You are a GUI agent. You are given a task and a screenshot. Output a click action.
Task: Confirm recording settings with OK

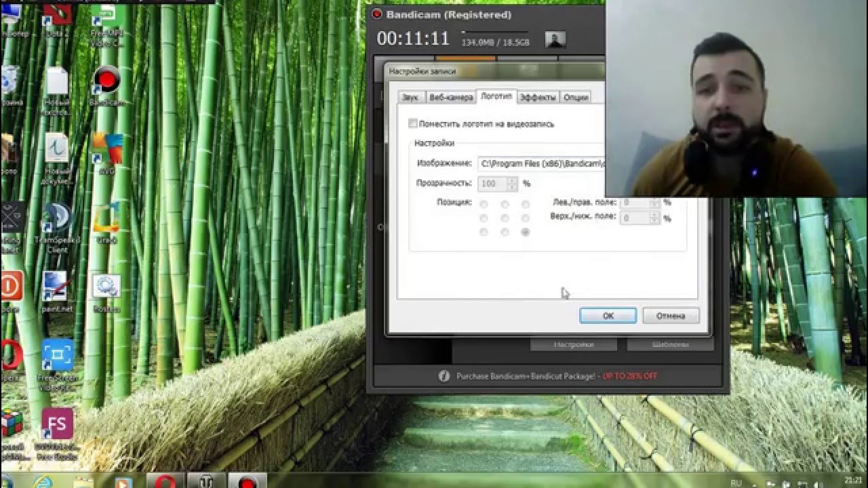click(x=608, y=315)
